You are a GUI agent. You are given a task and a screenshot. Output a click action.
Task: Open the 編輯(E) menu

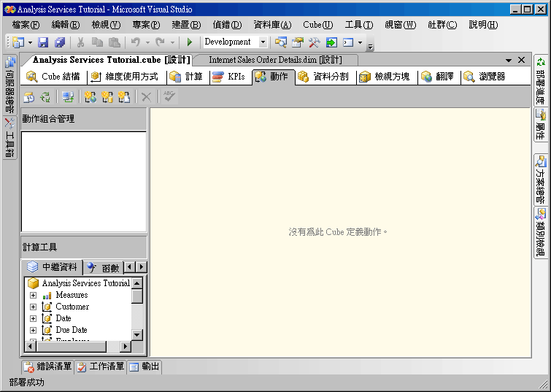point(66,25)
